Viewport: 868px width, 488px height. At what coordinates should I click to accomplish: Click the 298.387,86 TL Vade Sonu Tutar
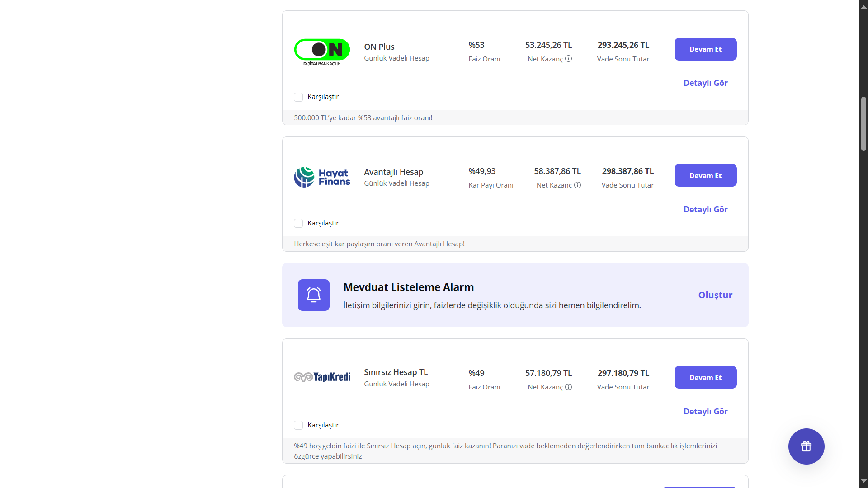point(627,171)
